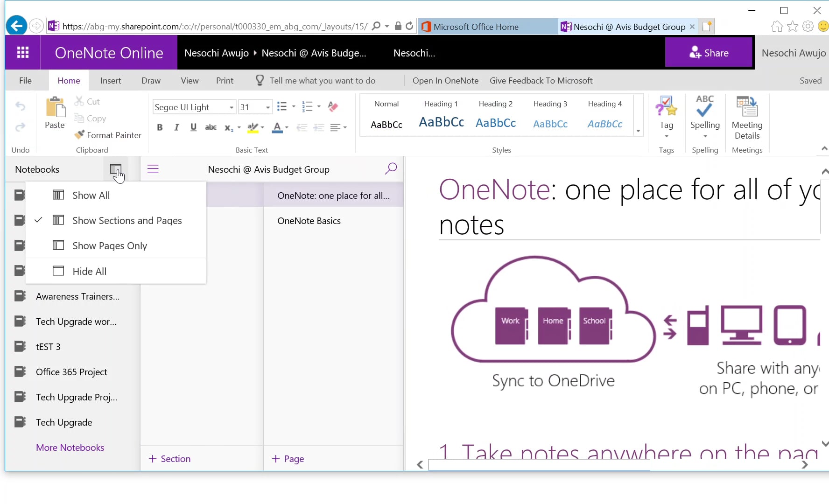Image resolution: width=829 pixels, height=504 pixels.
Task: Expand the bulleted list options arrow
Action: point(293,106)
